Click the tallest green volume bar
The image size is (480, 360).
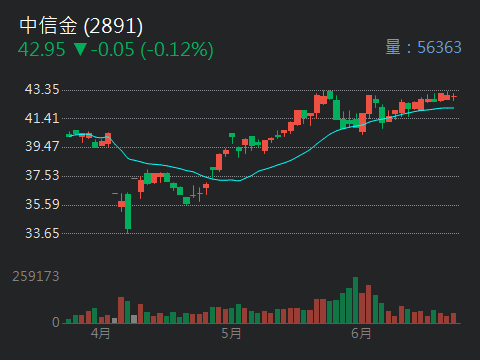355,300
